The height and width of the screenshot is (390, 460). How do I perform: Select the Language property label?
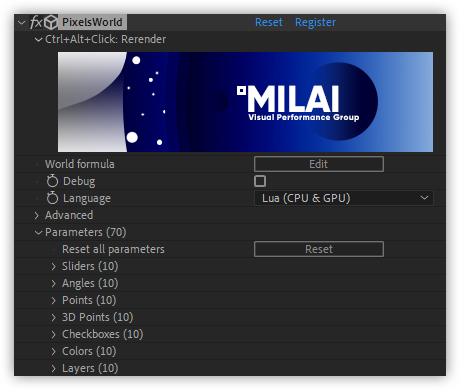87,199
